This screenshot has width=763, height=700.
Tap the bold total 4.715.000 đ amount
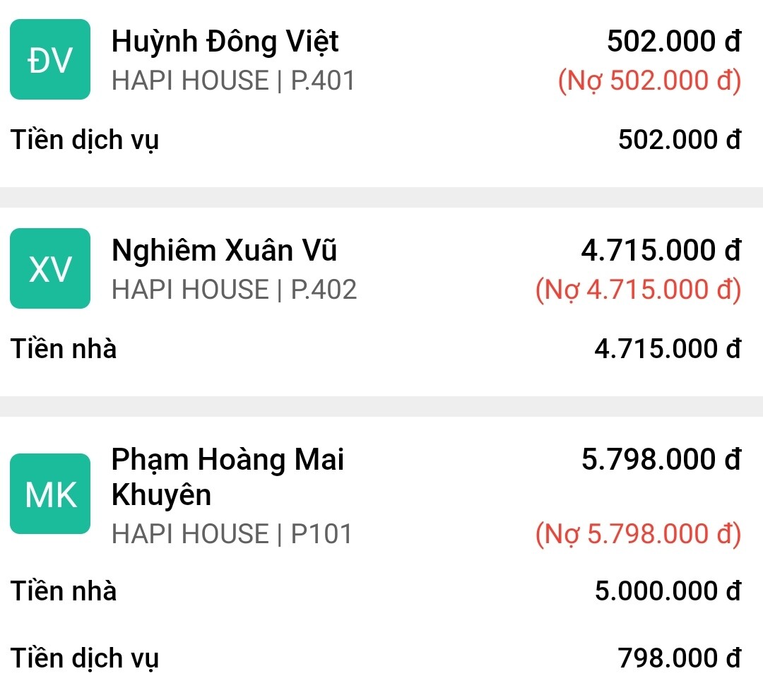[x=661, y=251]
